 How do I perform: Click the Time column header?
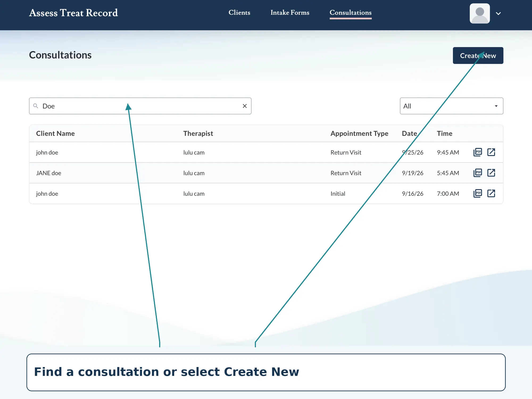[x=444, y=133]
